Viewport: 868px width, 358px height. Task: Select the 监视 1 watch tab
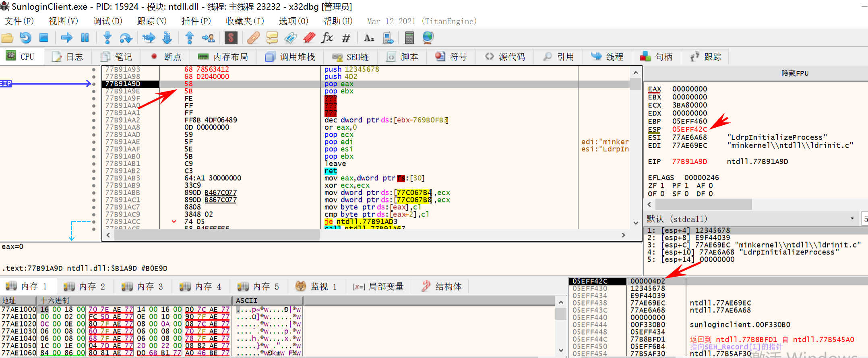pyautogui.click(x=316, y=286)
